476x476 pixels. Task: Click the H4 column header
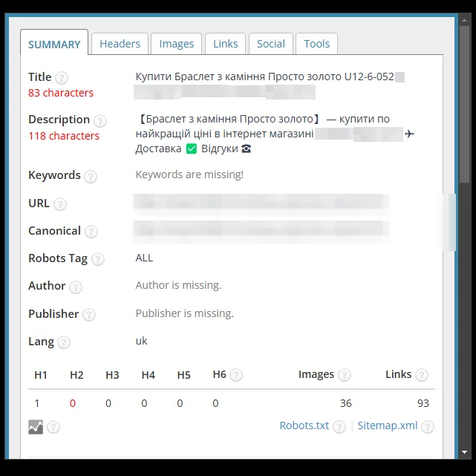pyautogui.click(x=148, y=375)
